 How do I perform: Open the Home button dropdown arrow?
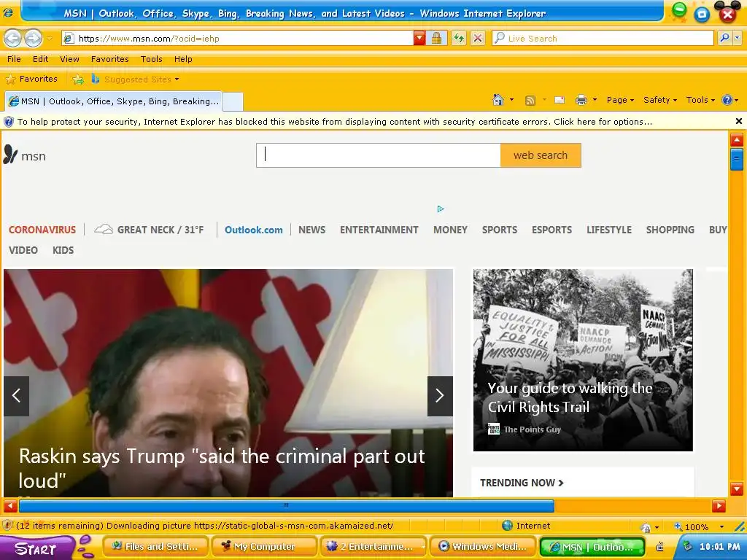511,100
